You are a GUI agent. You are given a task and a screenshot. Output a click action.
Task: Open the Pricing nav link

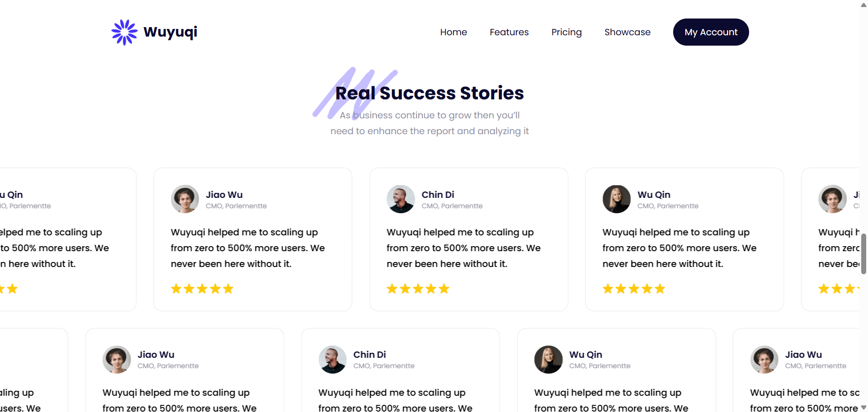pyautogui.click(x=566, y=32)
